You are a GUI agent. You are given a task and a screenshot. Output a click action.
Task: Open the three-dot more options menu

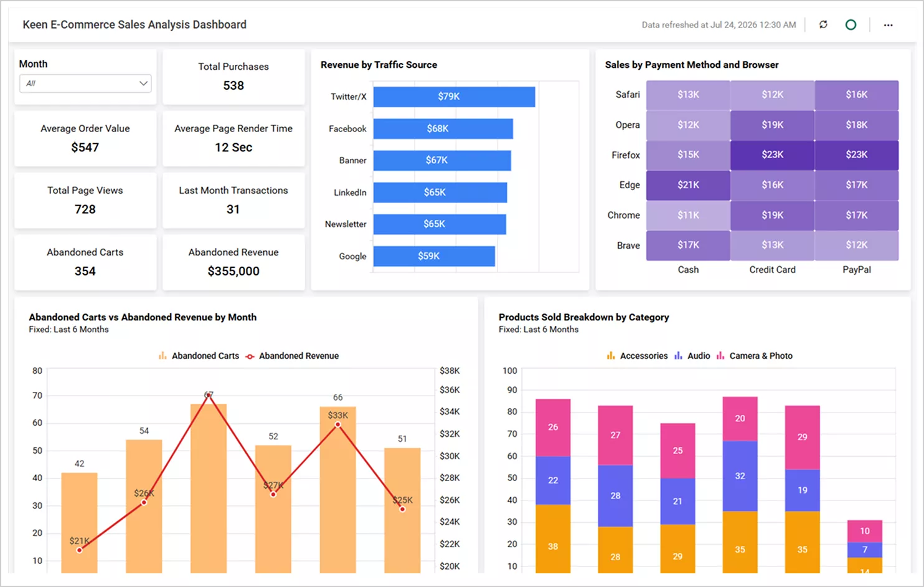(x=888, y=25)
